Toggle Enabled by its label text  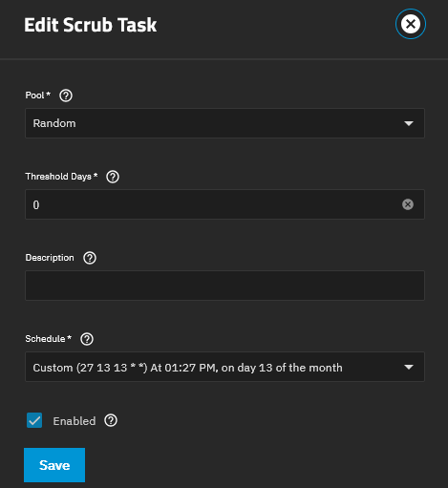(75, 421)
